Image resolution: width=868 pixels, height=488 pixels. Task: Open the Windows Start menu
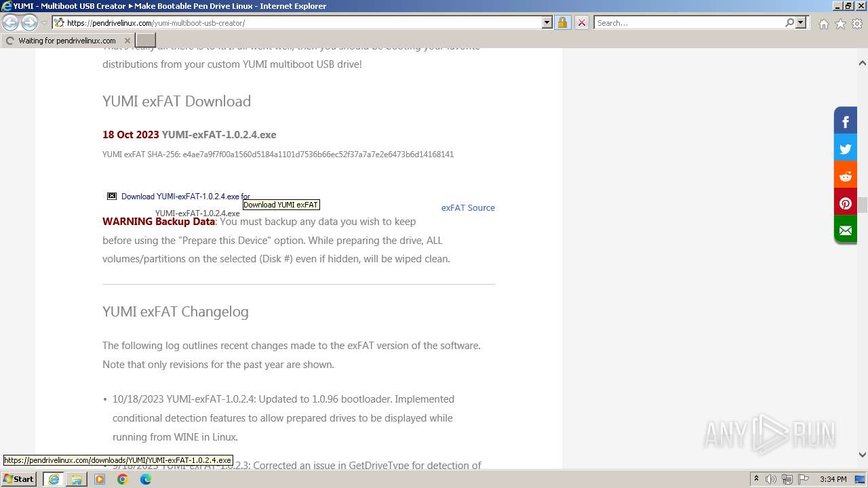[x=19, y=479]
